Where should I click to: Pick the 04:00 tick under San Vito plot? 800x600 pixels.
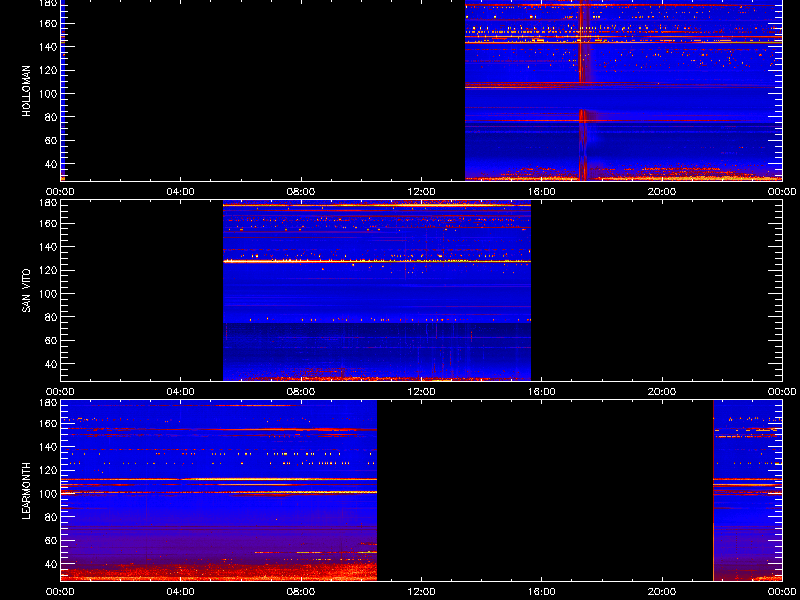[181, 392]
